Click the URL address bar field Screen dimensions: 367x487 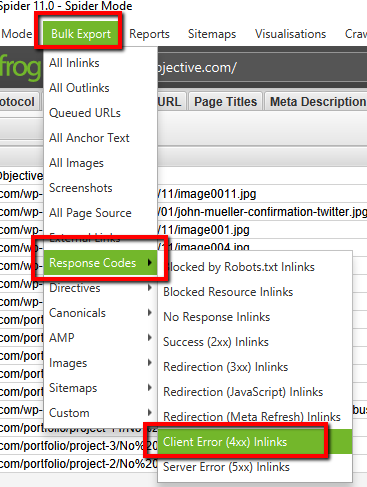point(262,68)
